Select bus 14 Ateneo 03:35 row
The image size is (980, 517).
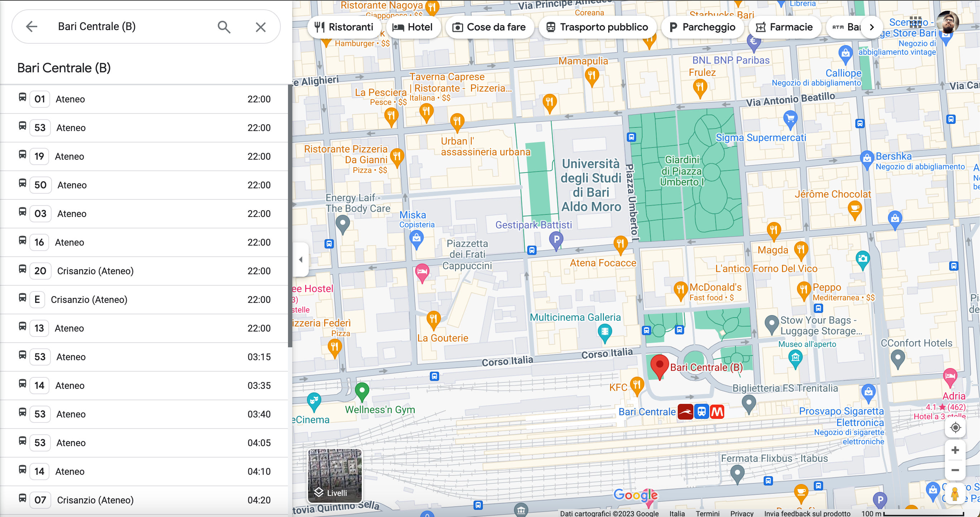[144, 386]
